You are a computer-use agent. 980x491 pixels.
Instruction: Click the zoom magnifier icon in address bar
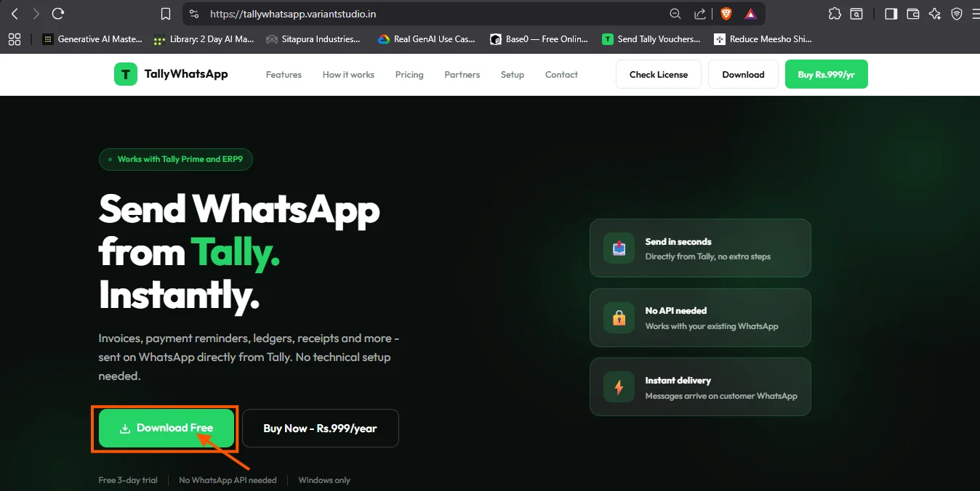(x=675, y=14)
